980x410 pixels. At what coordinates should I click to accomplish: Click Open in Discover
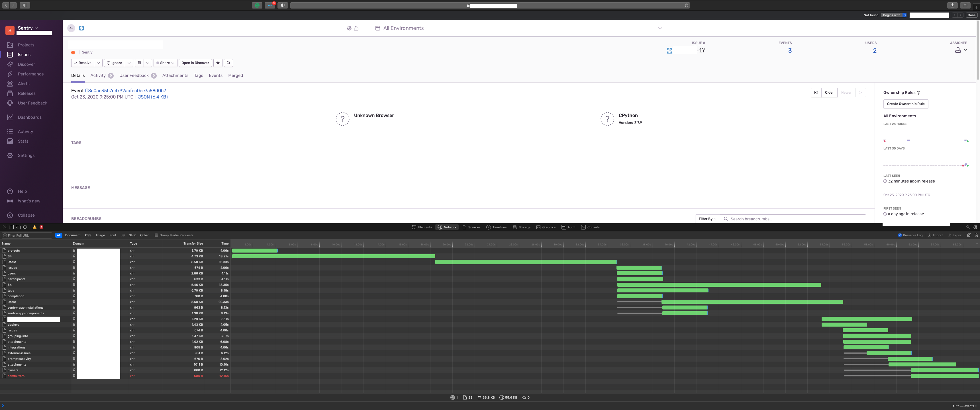[195, 63]
